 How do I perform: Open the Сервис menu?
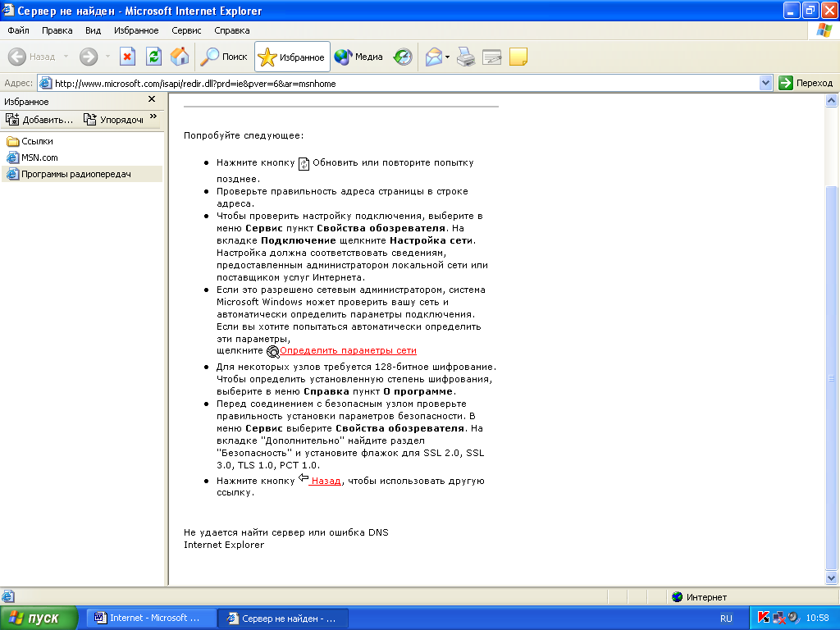pyautogui.click(x=186, y=30)
